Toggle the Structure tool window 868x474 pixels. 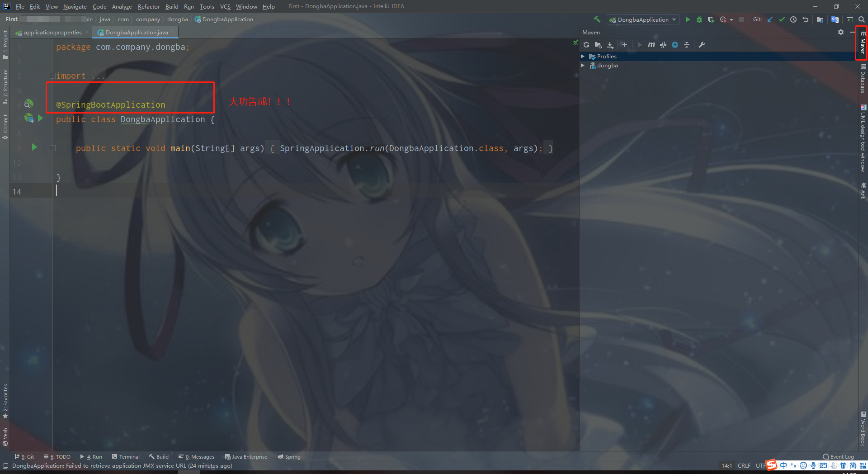click(x=5, y=86)
